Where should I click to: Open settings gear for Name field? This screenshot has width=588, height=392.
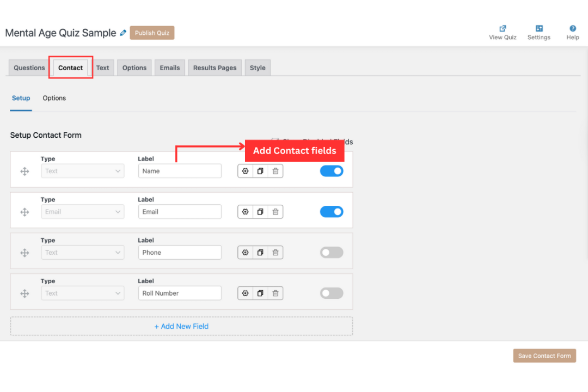pyautogui.click(x=246, y=171)
